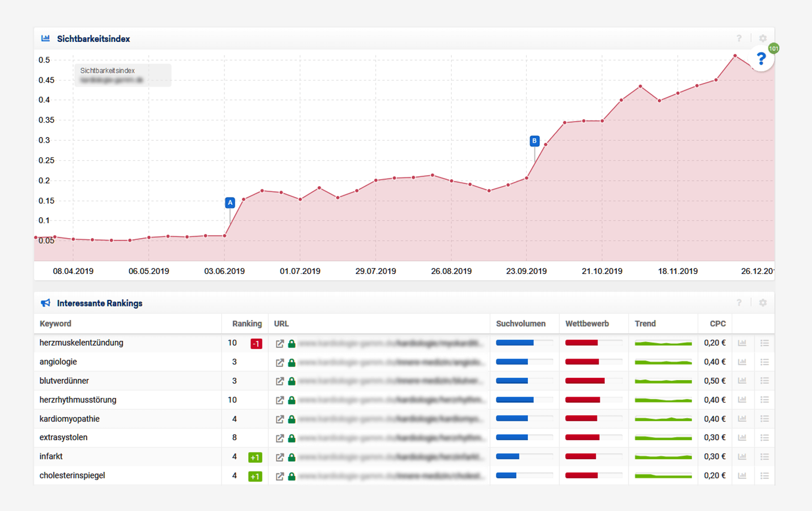
Task: Open list icon in blutverdünner row
Action: pyautogui.click(x=764, y=381)
